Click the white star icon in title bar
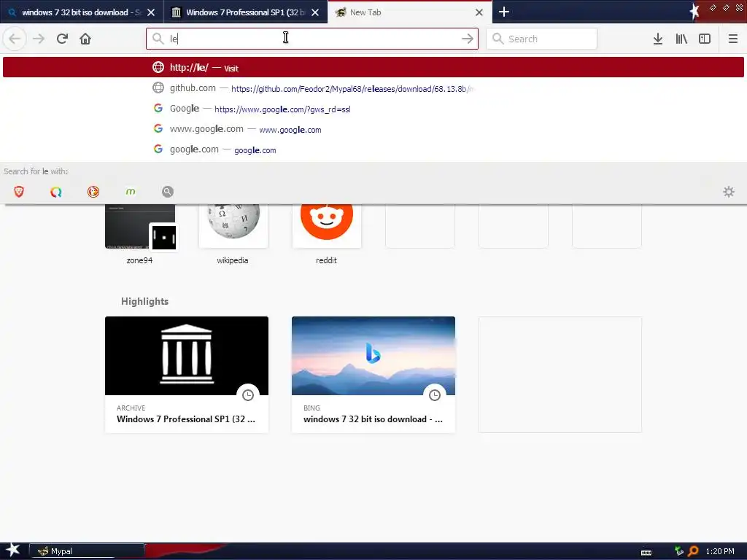 (694, 12)
